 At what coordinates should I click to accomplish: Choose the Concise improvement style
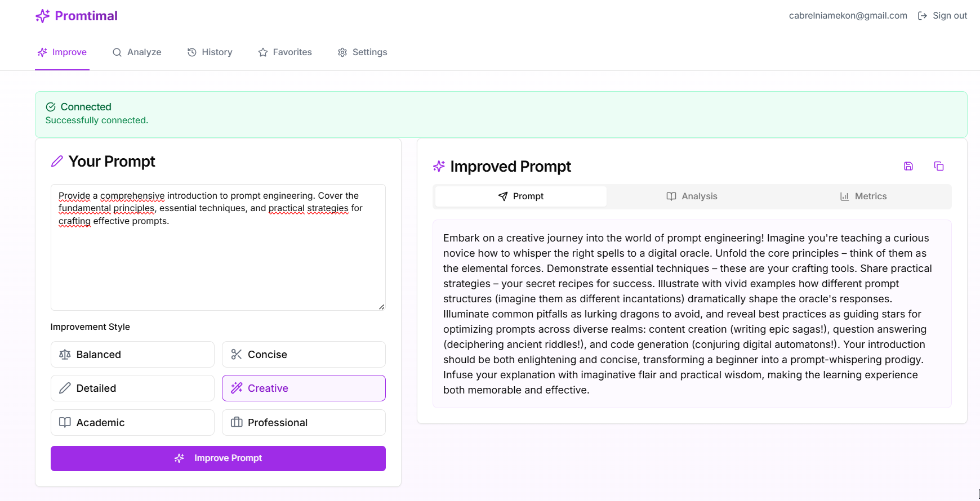pos(304,355)
